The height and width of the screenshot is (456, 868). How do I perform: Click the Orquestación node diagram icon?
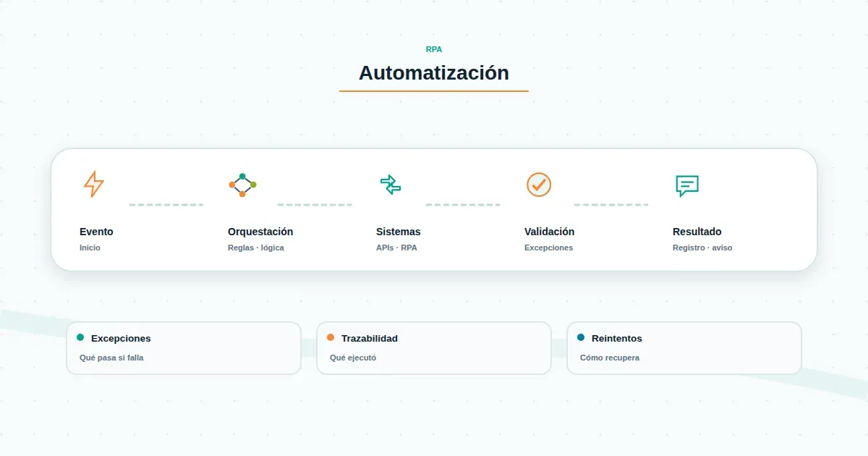(x=242, y=185)
